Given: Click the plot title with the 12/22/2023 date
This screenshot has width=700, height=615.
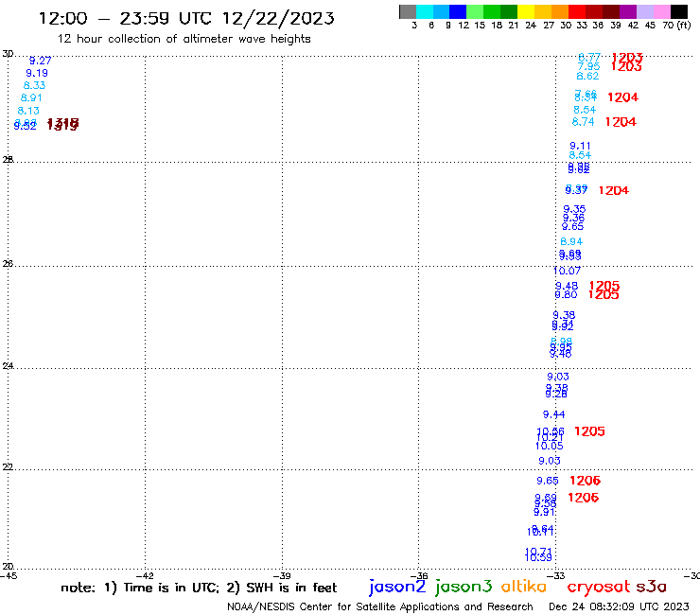Looking at the screenshot, I should click(x=186, y=19).
